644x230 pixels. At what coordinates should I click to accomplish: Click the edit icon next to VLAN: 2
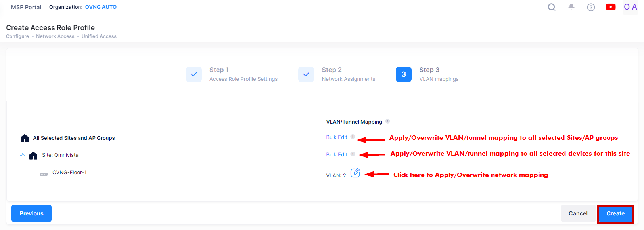(x=355, y=173)
